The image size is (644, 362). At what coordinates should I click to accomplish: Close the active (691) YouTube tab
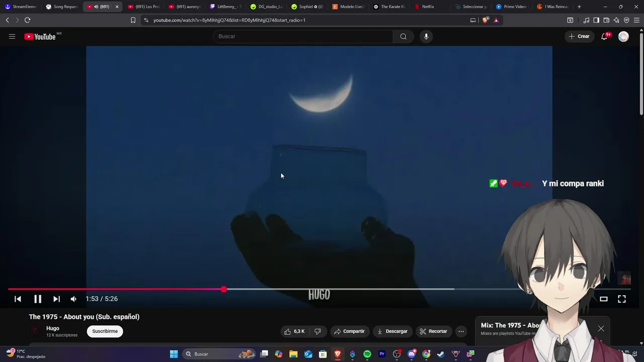pos(117,7)
